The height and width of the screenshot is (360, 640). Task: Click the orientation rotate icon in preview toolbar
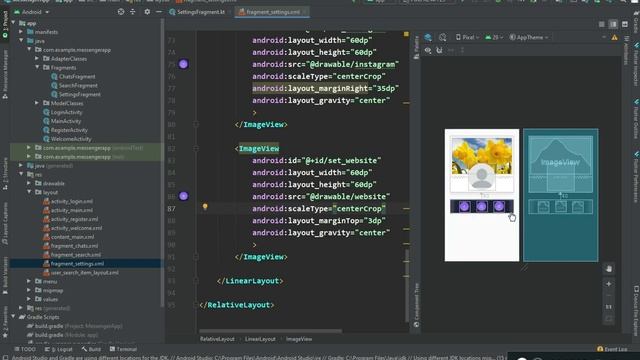point(442,38)
